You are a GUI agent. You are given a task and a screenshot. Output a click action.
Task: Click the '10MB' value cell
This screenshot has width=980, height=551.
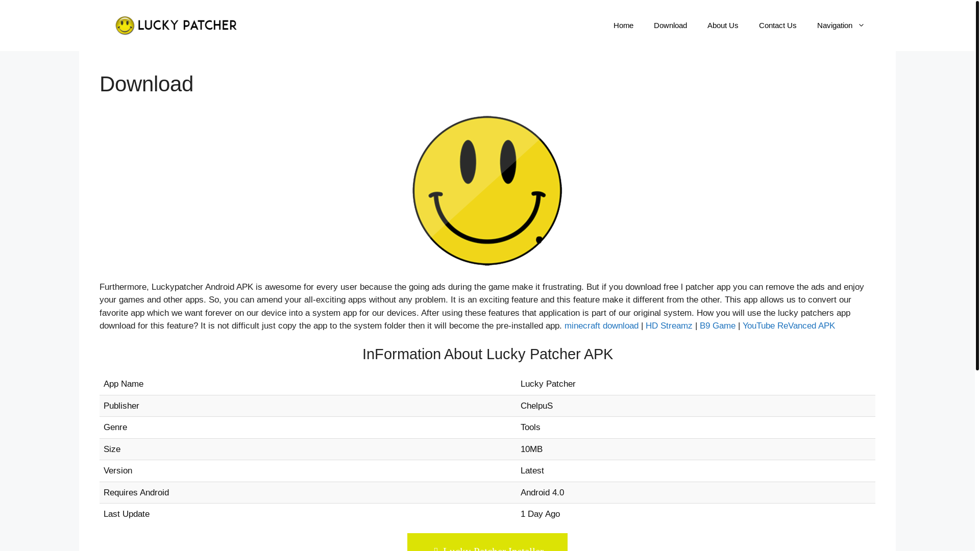[x=696, y=449]
